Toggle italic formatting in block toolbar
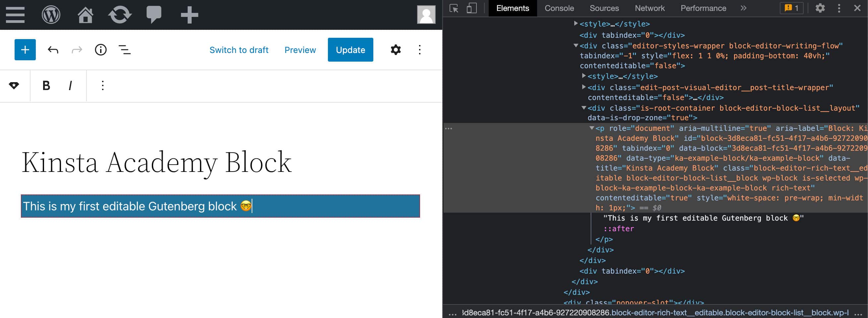Screen dimensions: 868x318 click(x=70, y=86)
